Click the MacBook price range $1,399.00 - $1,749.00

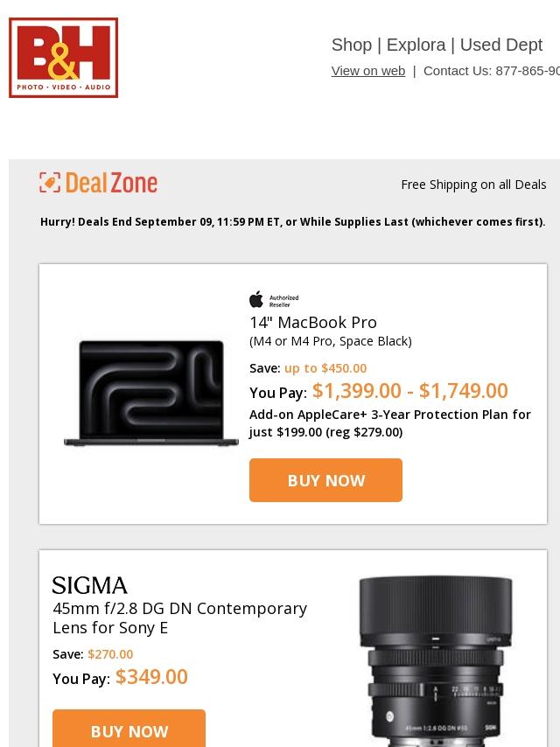pyautogui.click(x=409, y=391)
